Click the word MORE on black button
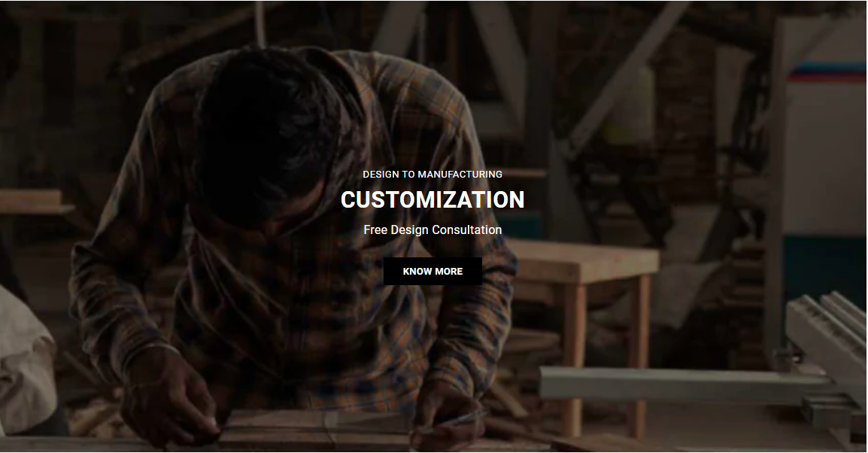 [449, 272]
